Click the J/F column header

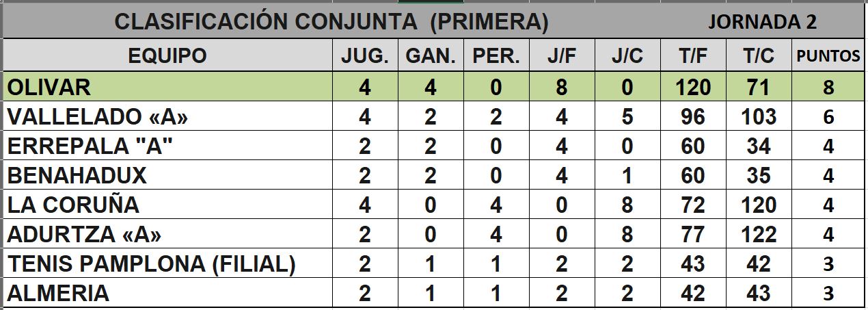562,55
